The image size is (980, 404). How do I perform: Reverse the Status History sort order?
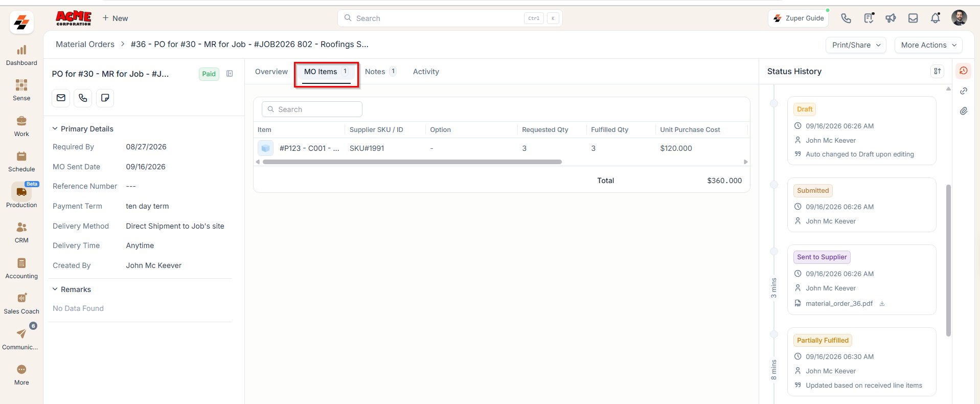937,72
